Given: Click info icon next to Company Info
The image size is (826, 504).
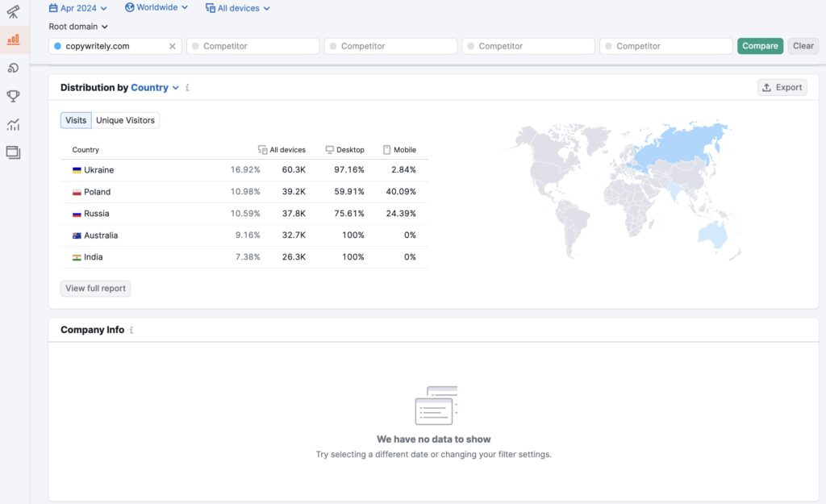Looking at the screenshot, I should click(131, 330).
